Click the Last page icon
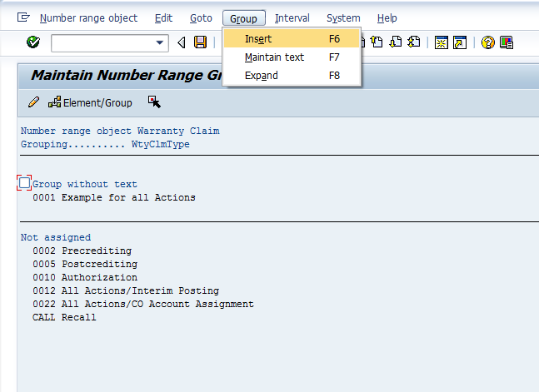 coord(414,42)
